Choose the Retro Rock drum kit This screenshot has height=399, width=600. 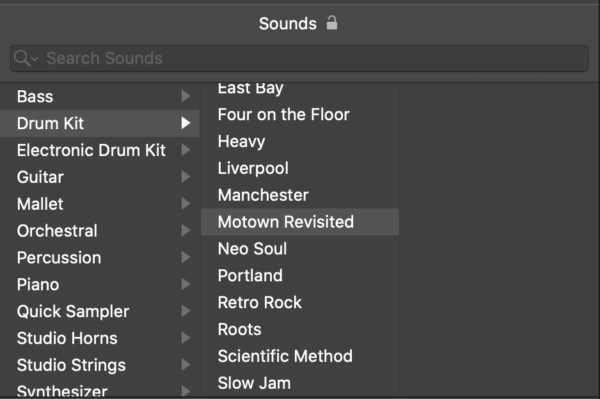pos(300,302)
